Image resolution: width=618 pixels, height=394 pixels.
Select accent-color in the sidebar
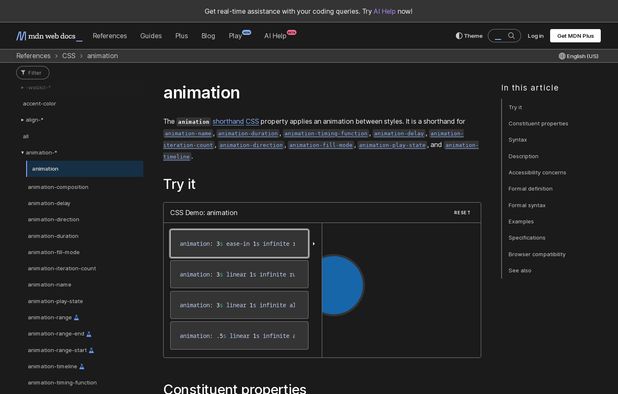point(39,104)
